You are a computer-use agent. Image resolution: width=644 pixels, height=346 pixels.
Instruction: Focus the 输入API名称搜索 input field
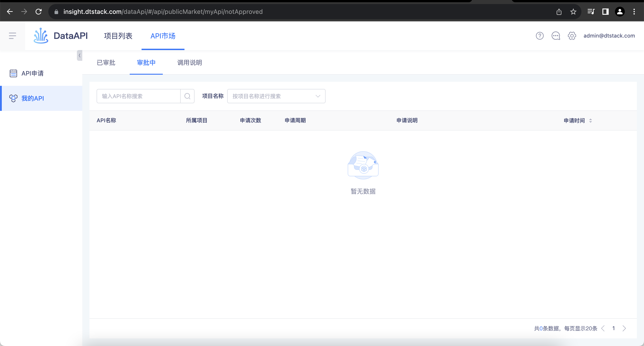coord(138,96)
